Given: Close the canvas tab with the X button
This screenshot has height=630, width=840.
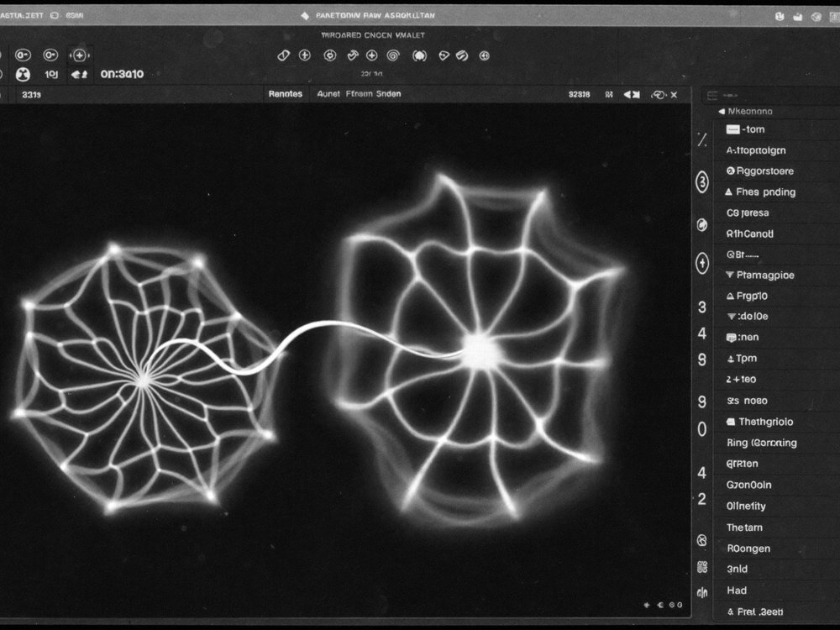Looking at the screenshot, I should point(674,95).
